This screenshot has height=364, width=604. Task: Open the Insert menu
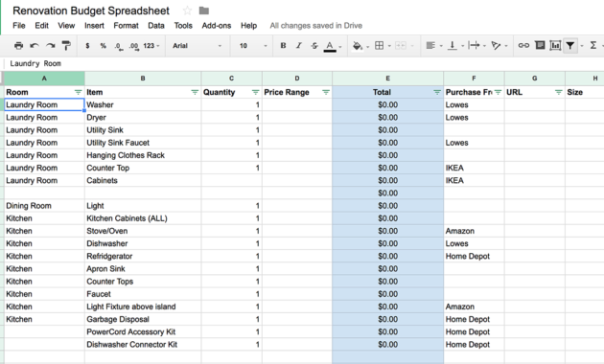point(94,26)
